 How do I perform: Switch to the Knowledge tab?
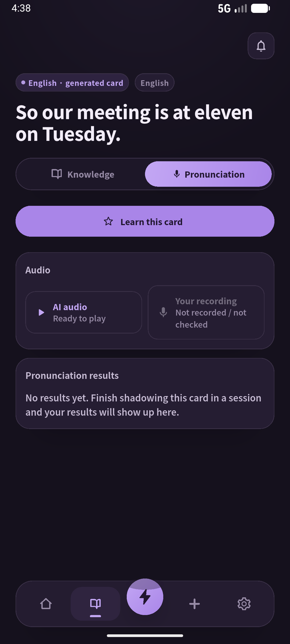tap(83, 174)
